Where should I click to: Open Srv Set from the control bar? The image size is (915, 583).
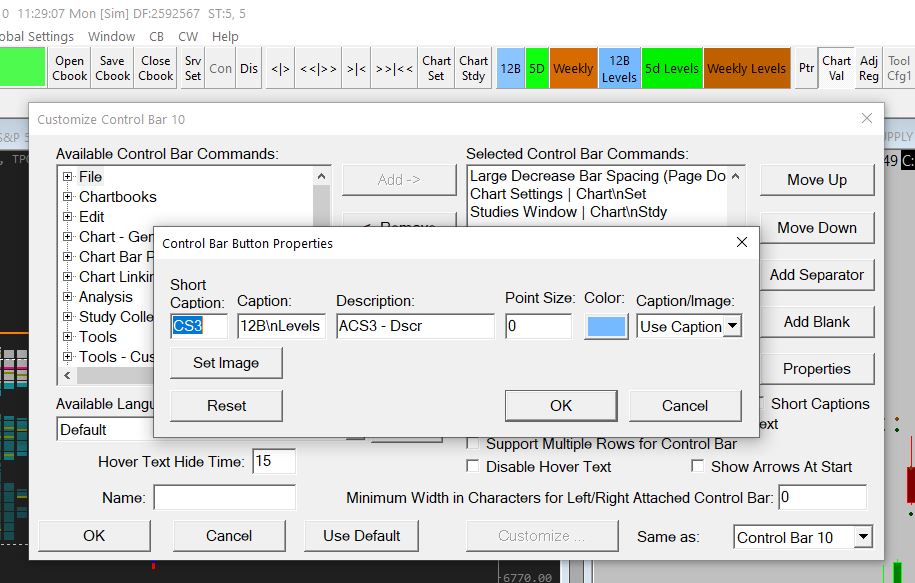point(193,68)
